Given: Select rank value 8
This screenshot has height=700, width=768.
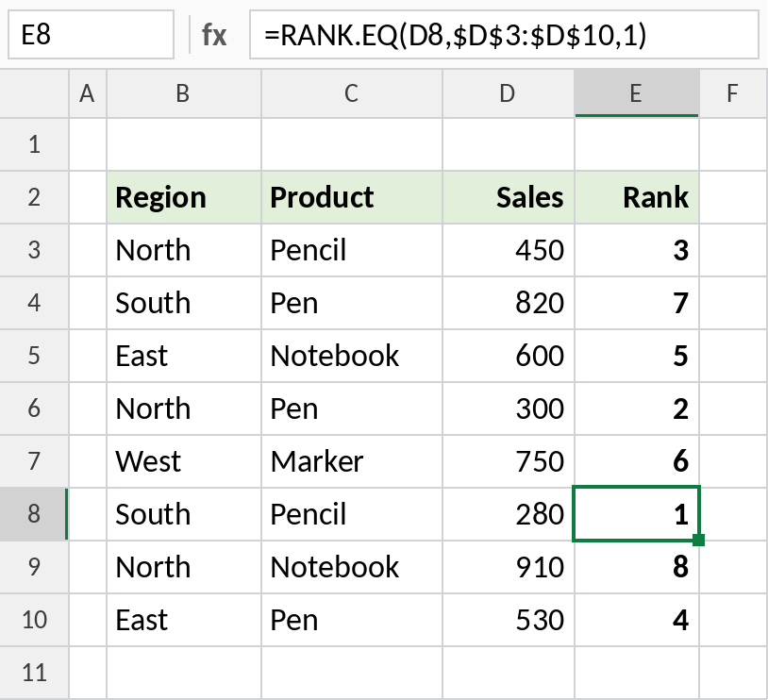Looking at the screenshot, I should (637, 567).
